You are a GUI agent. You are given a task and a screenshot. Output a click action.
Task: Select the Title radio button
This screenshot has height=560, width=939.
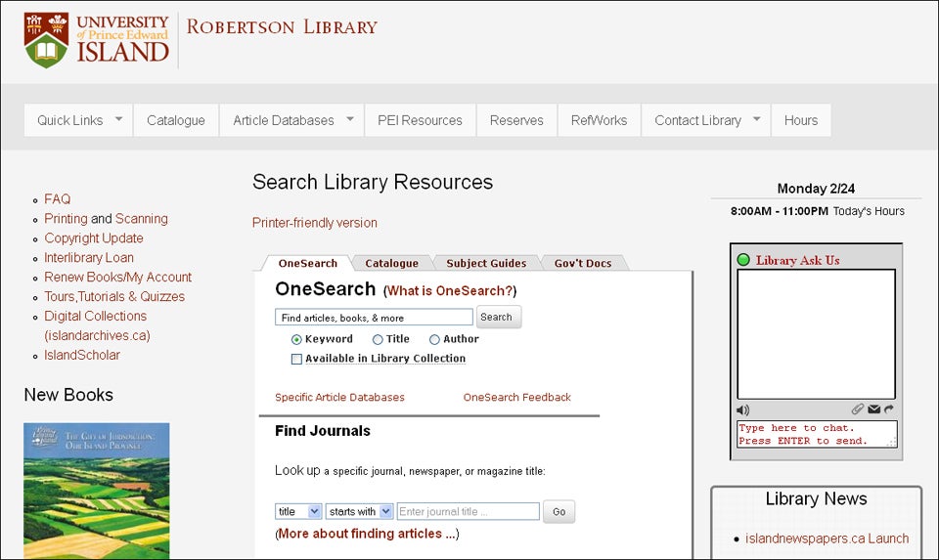(378, 339)
